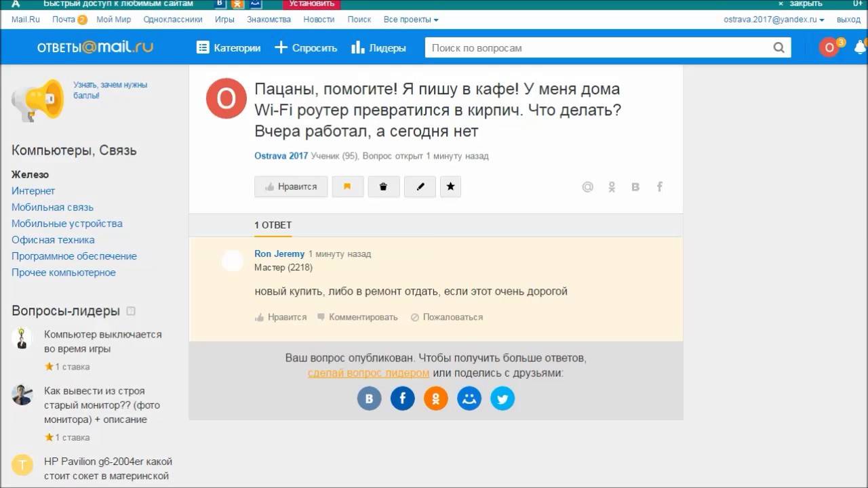Click the magnifier search icon
The image size is (868, 488).
(779, 47)
